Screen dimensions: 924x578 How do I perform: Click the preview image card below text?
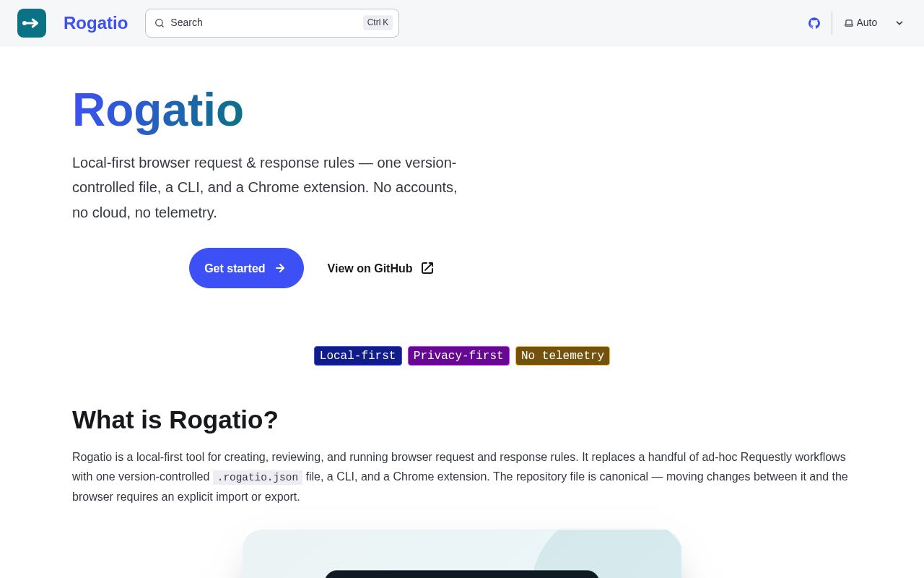[x=462, y=553]
